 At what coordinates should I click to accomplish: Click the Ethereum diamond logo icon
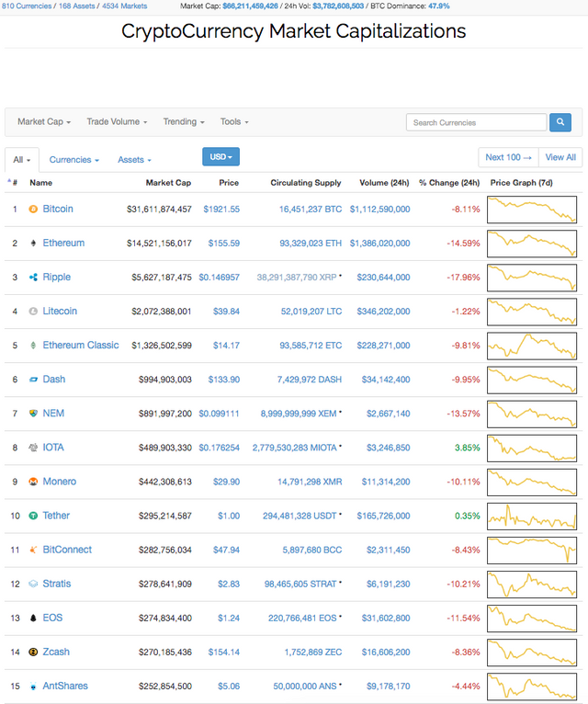(x=33, y=244)
